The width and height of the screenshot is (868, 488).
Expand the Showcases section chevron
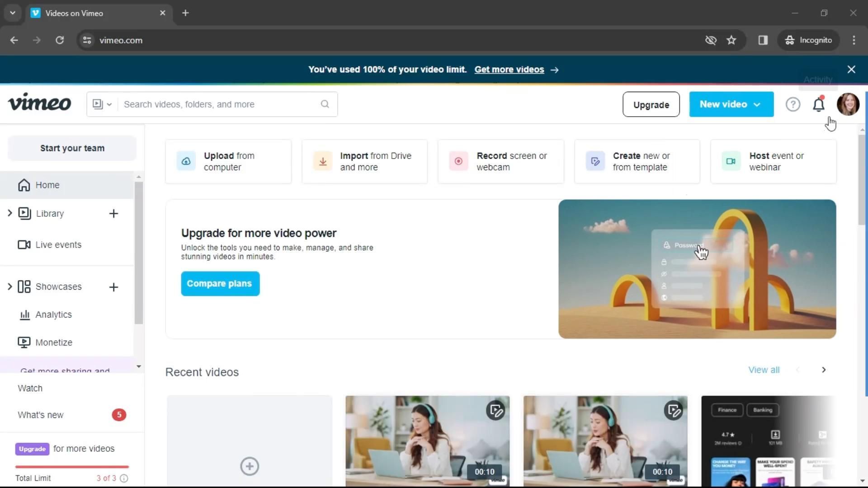tap(9, 286)
